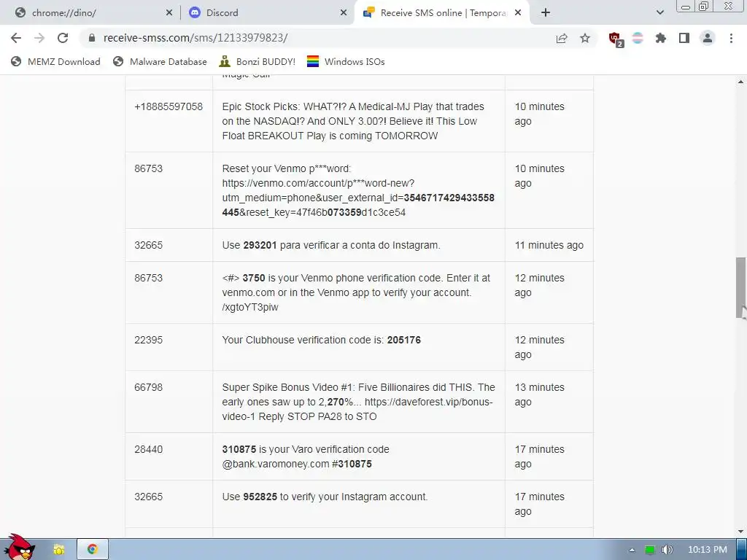Bookmark this page with the star
This screenshot has height=560, width=747.
(x=585, y=38)
